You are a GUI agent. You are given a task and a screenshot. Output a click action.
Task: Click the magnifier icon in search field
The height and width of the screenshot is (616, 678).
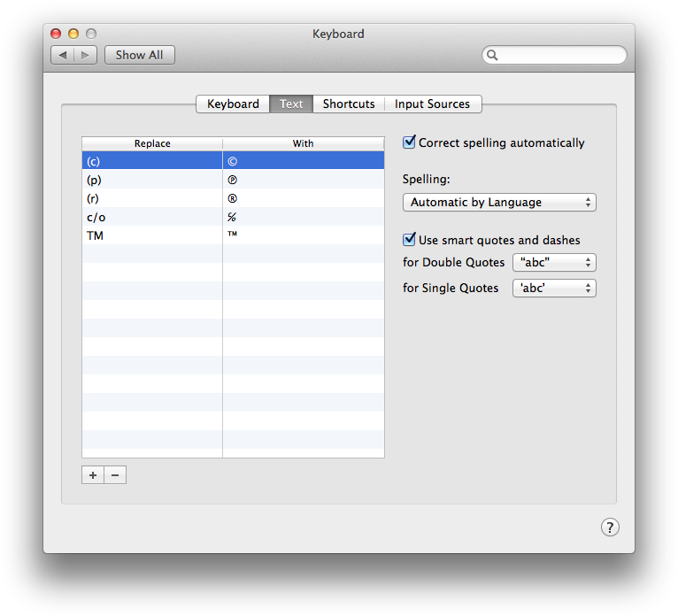[493, 55]
